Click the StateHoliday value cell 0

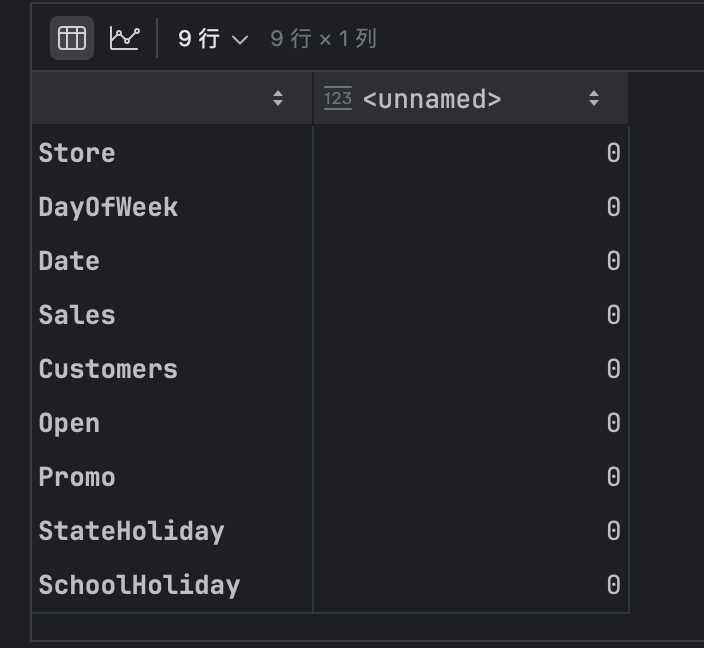point(471,531)
